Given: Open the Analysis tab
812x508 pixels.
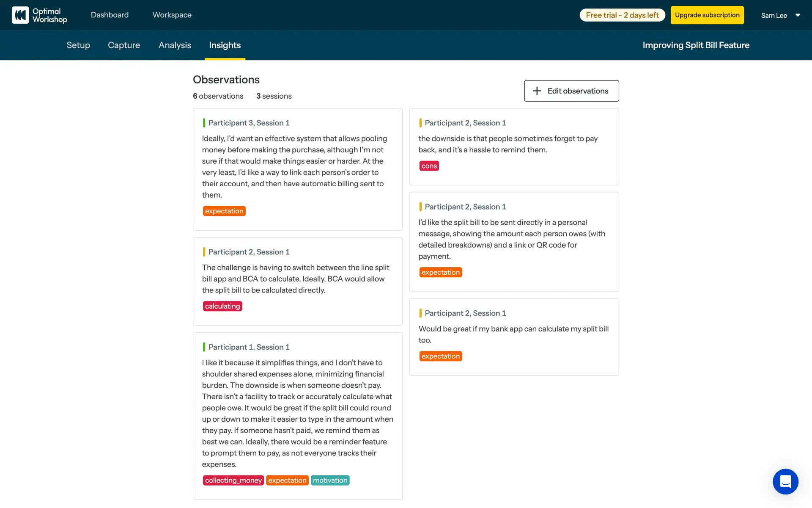Looking at the screenshot, I should 175,45.
